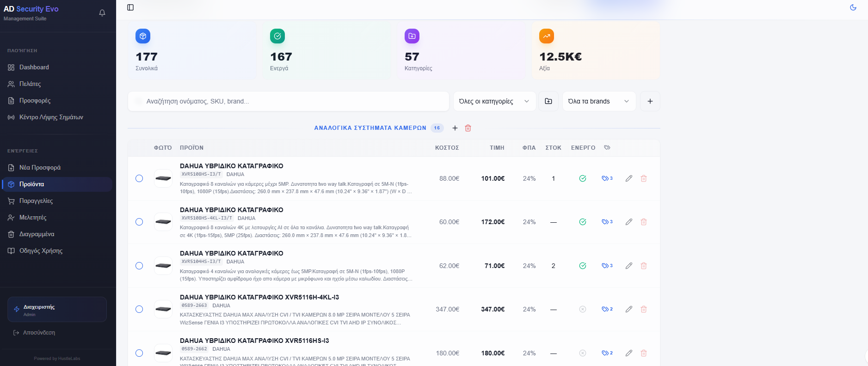Click the 16 count badge on category header
The width and height of the screenshot is (868, 366).
(437, 128)
